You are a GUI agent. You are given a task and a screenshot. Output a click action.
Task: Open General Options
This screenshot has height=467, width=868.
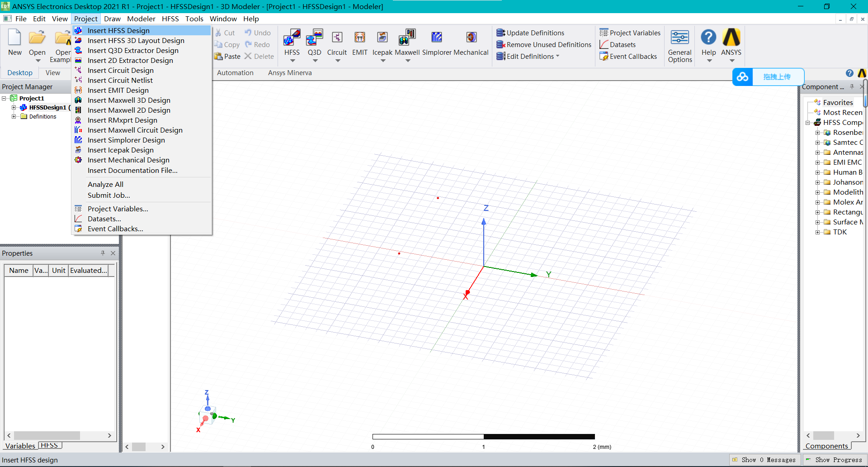(680, 46)
